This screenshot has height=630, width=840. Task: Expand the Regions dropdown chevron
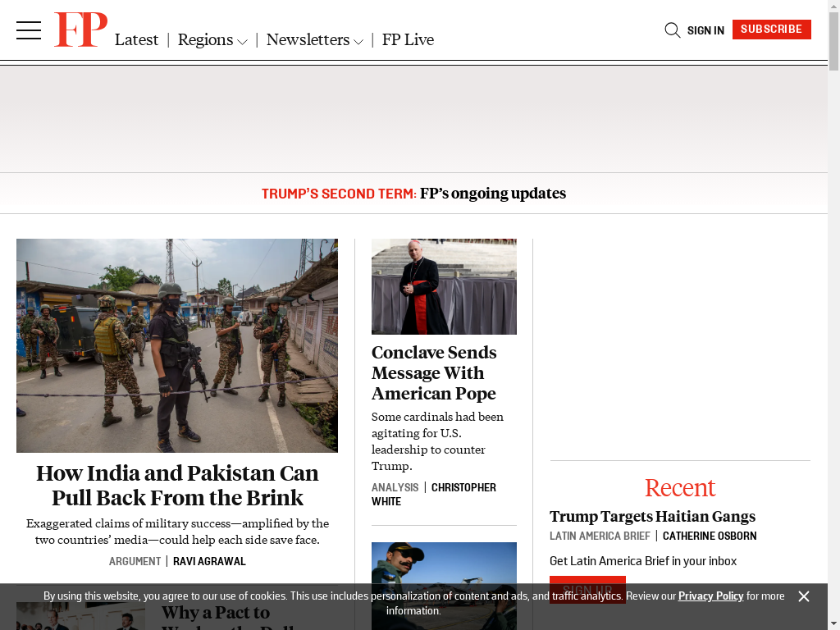point(242,41)
